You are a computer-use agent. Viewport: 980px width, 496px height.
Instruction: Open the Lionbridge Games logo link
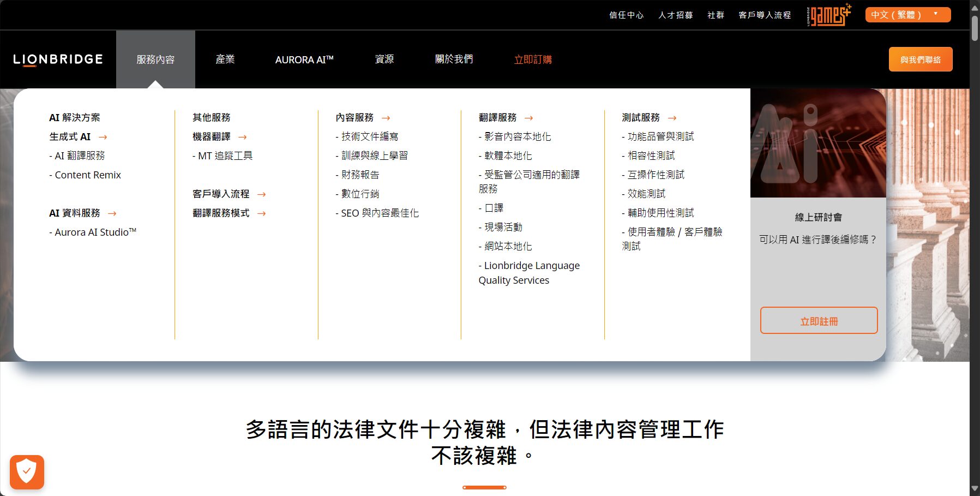pos(829,15)
